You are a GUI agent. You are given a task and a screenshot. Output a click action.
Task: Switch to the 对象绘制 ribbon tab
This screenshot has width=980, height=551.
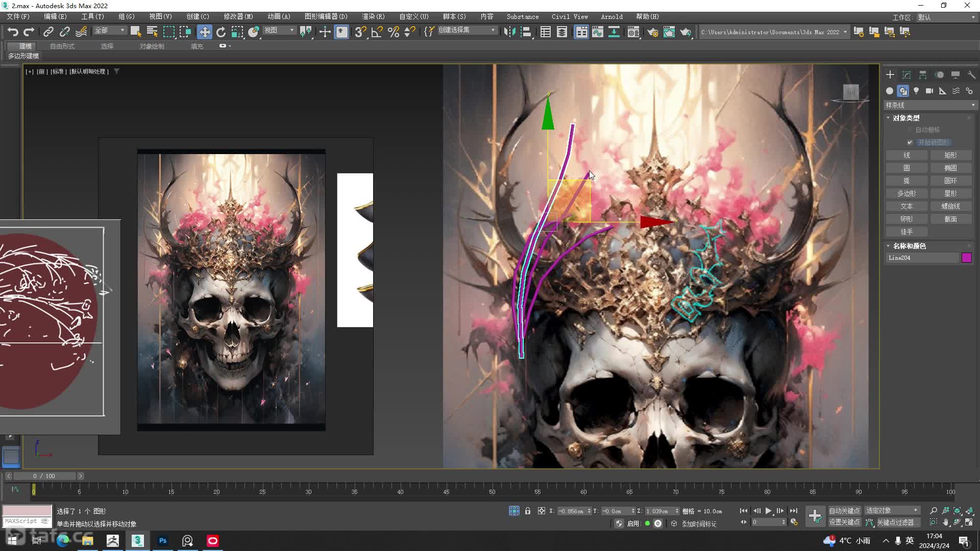pyautogui.click(x=152, y=46)
